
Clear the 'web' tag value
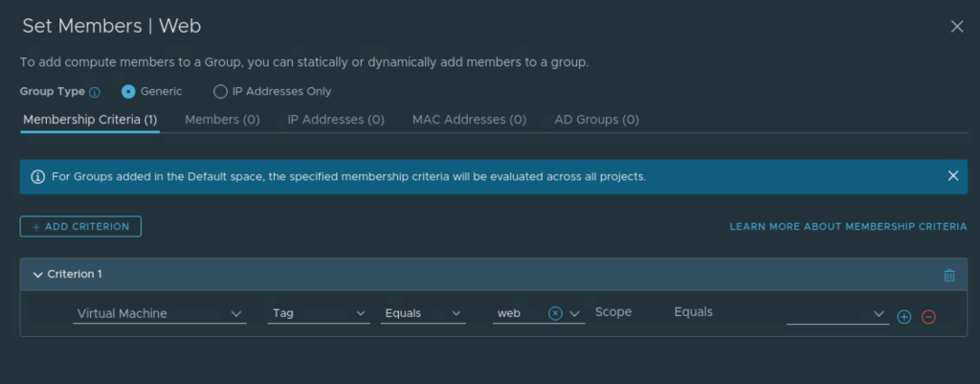(555, 313)
